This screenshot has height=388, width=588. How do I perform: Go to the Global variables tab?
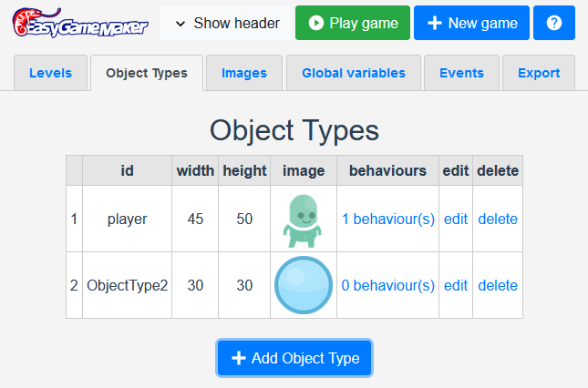pos(354,73)
